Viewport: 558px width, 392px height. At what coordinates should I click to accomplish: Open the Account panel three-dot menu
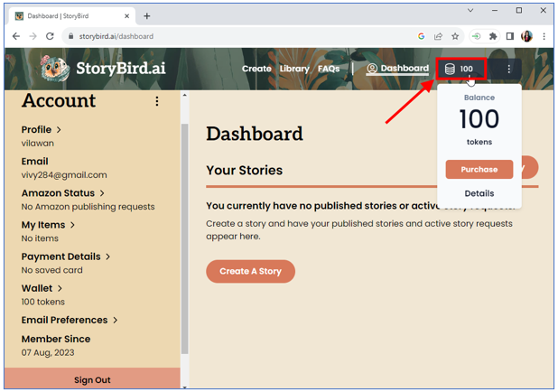pyautogui.click(x=157, y=101)
